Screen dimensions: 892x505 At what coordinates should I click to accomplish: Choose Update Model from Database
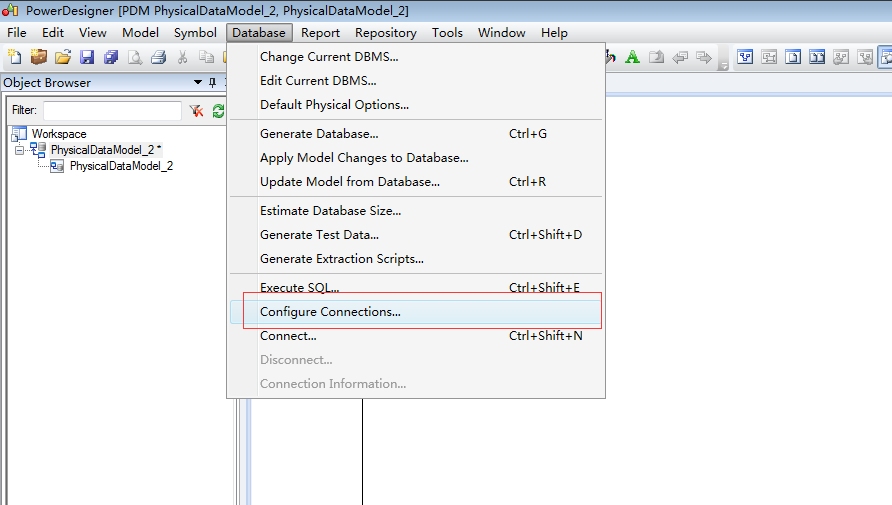point(416,181)
